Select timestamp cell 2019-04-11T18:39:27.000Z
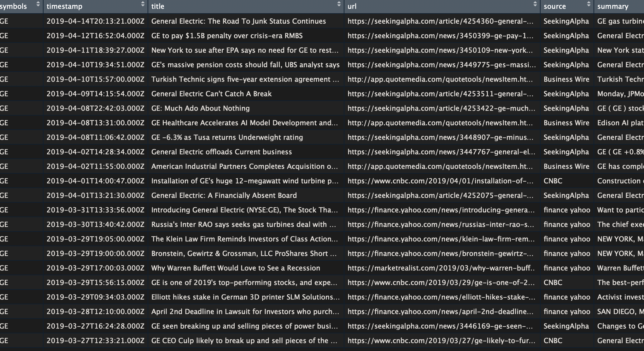The height and width of the screenshot is (351, 644). point(95,50)
